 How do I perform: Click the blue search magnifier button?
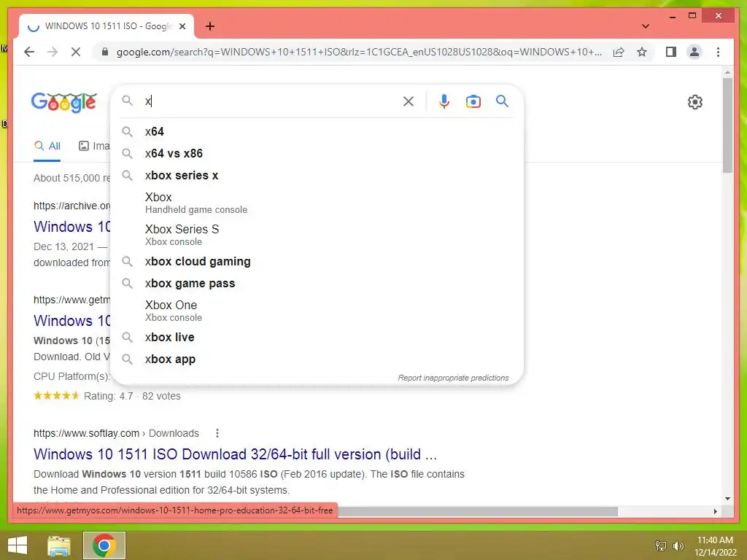tap(502, 101)
